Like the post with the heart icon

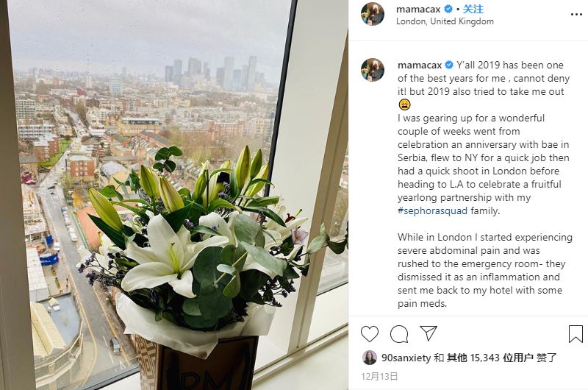click(370, 333)
